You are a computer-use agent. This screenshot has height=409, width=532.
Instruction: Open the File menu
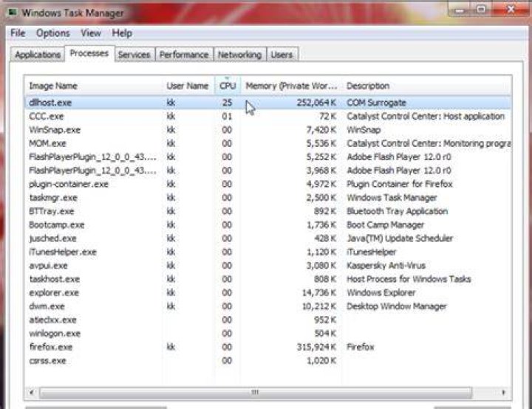pos(18,33)
